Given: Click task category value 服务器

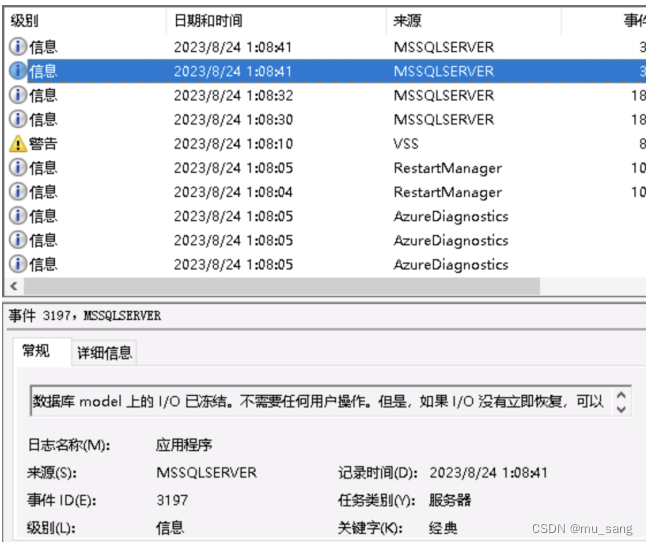Looking at the screenshot, I should tap(450, 500).
